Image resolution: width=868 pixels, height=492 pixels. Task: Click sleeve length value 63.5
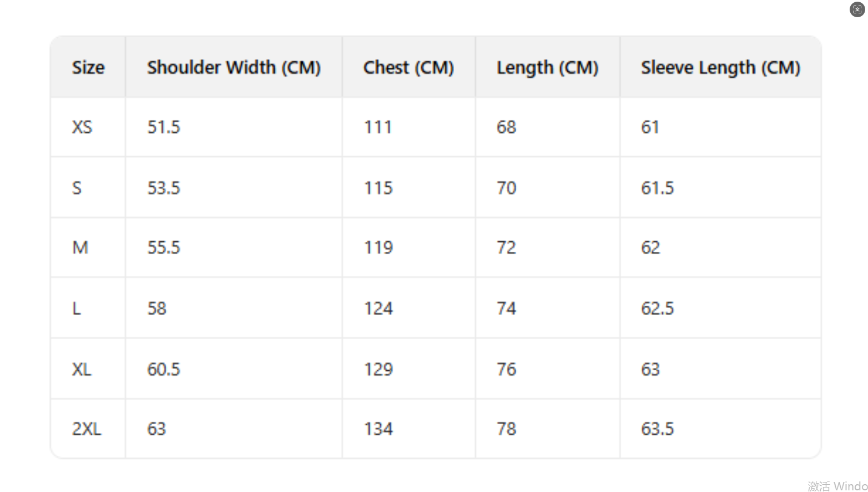point(657,429)
